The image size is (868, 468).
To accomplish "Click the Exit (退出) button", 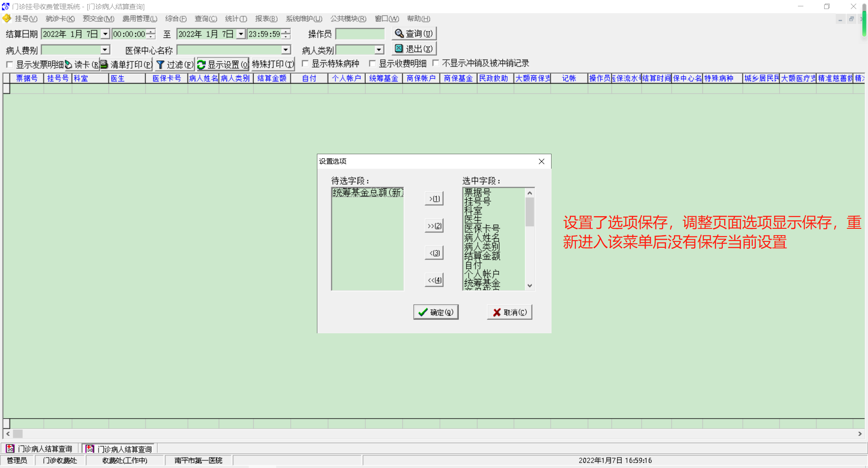I will click(x=414, y=49).
